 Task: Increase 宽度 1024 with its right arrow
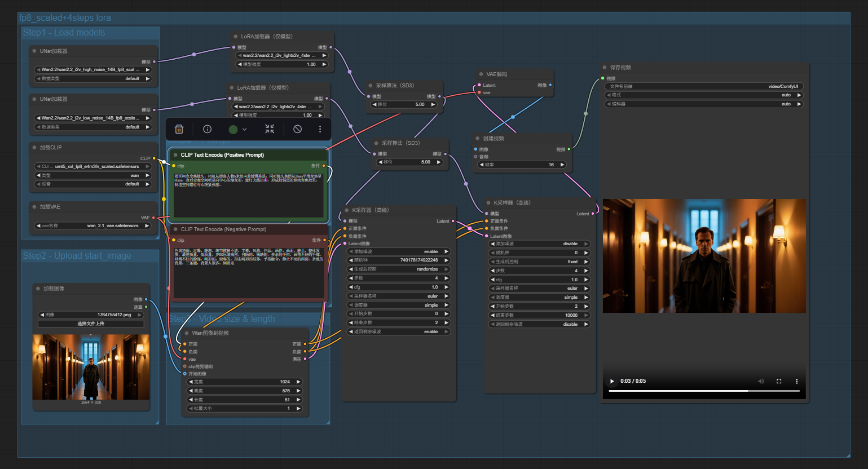click(x=298, y=382)
